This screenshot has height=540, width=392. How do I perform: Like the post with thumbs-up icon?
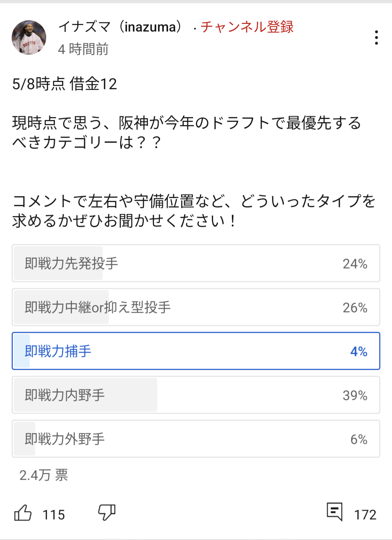[x=23, y=513]
